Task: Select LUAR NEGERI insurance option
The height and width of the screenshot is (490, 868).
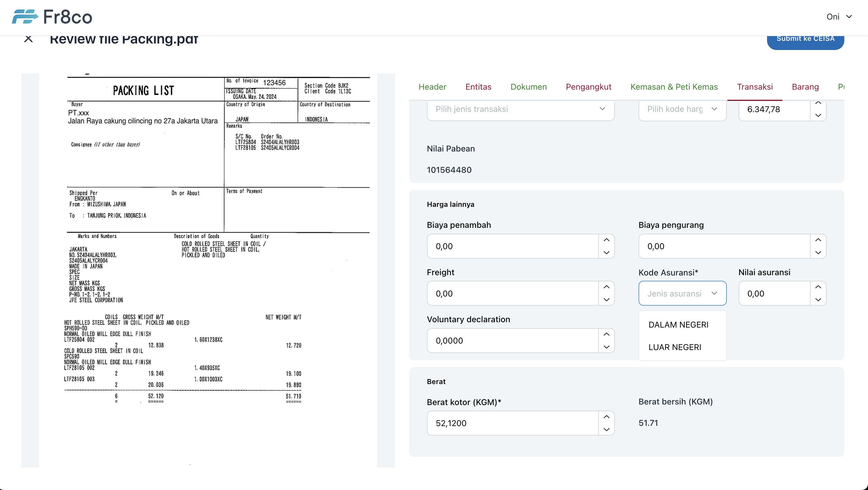Action: click(x=674, y=347)
